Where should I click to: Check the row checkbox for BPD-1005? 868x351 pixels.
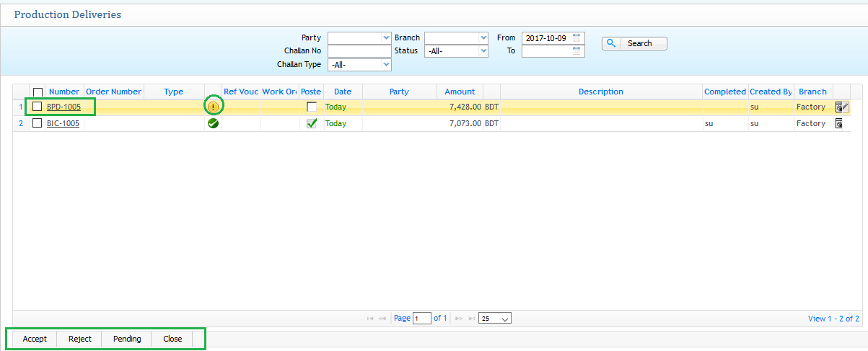pyautogui.click(x=38, y=107)
